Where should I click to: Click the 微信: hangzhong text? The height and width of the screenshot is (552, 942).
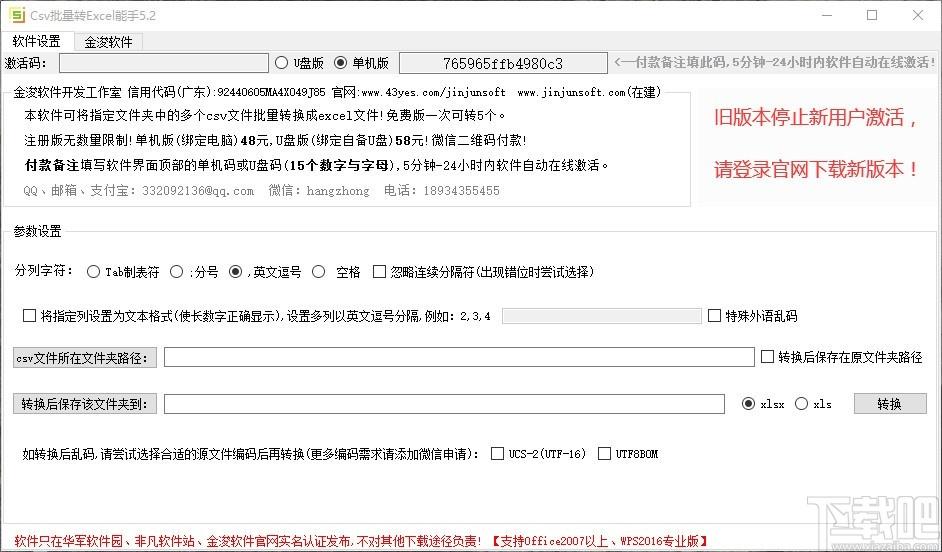pyautogui.click(x=319, y=191)
